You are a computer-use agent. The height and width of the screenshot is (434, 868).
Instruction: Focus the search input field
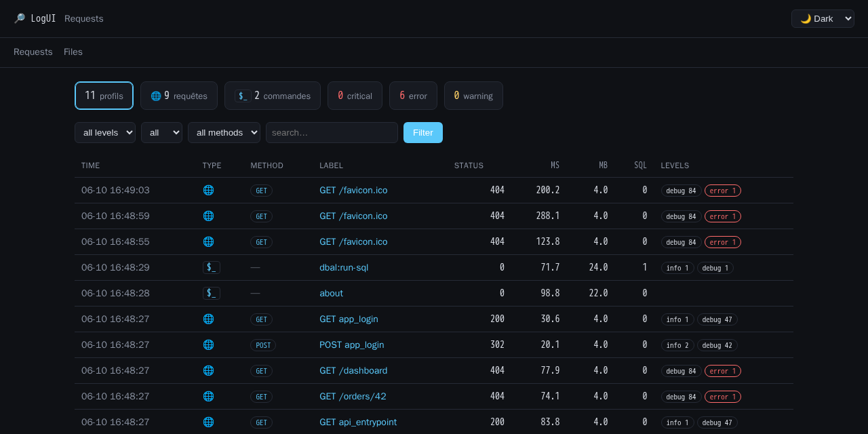332,132
